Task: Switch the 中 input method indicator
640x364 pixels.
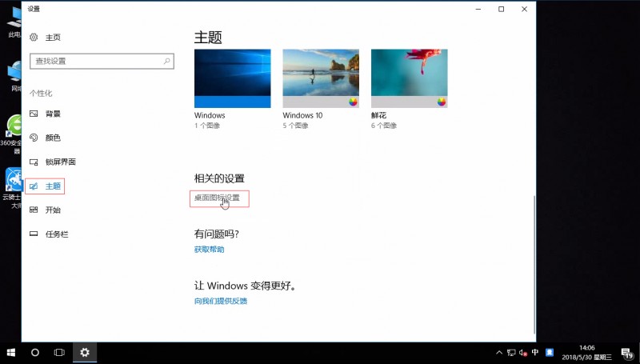Action: (x=535, y=352)
